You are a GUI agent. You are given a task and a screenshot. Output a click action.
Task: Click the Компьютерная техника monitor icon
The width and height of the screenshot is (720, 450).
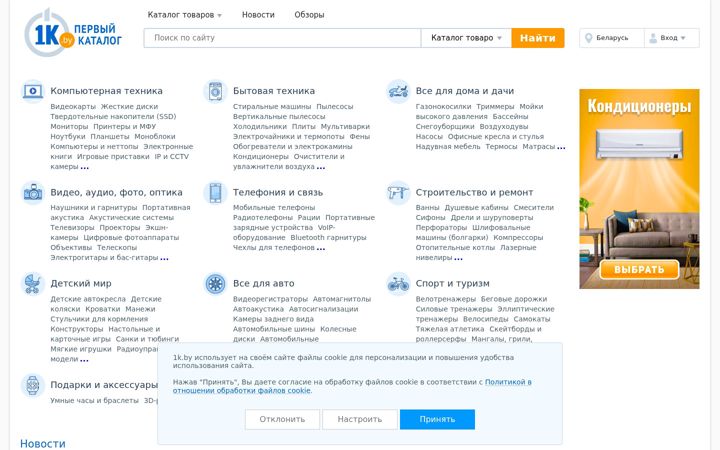tap(33, 91)
